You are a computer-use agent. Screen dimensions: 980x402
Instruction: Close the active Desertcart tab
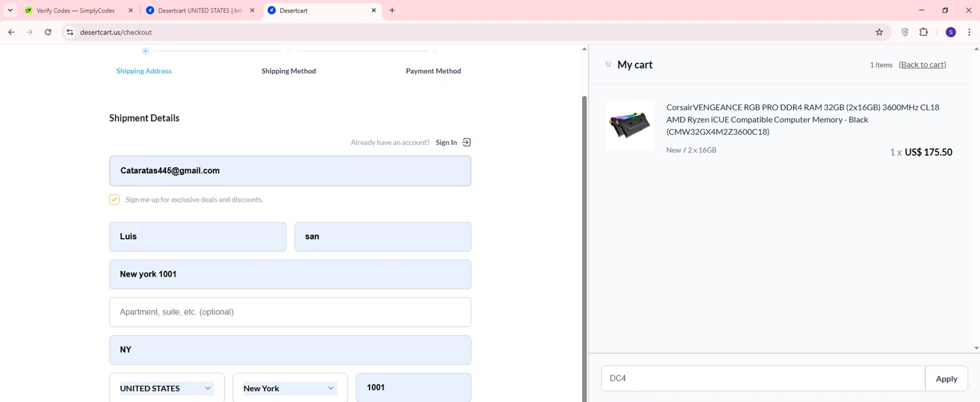point(374,10)
